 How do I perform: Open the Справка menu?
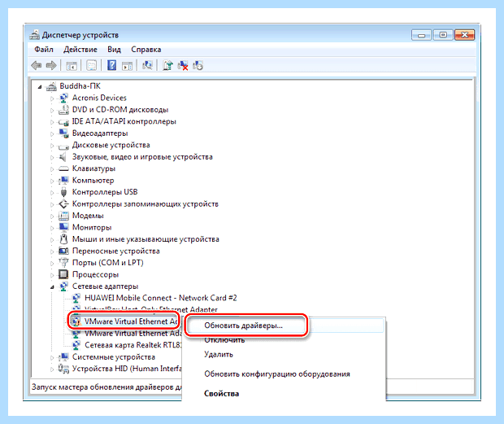(146, 50)
